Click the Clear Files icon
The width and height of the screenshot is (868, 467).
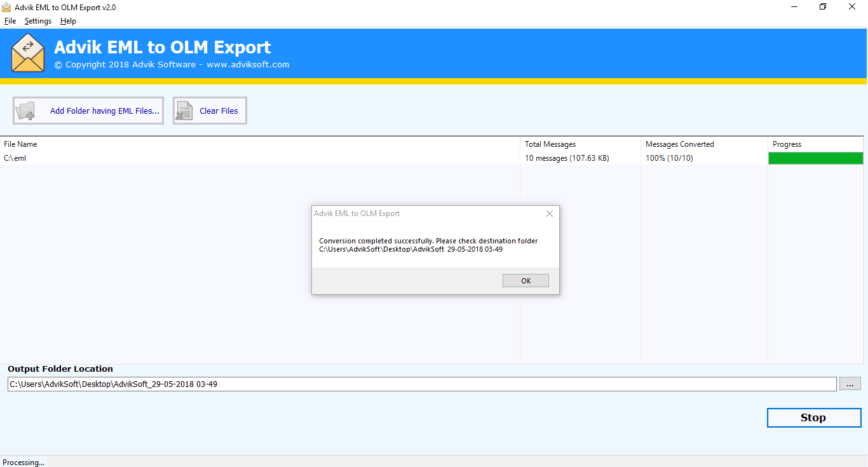coord(184,110)
